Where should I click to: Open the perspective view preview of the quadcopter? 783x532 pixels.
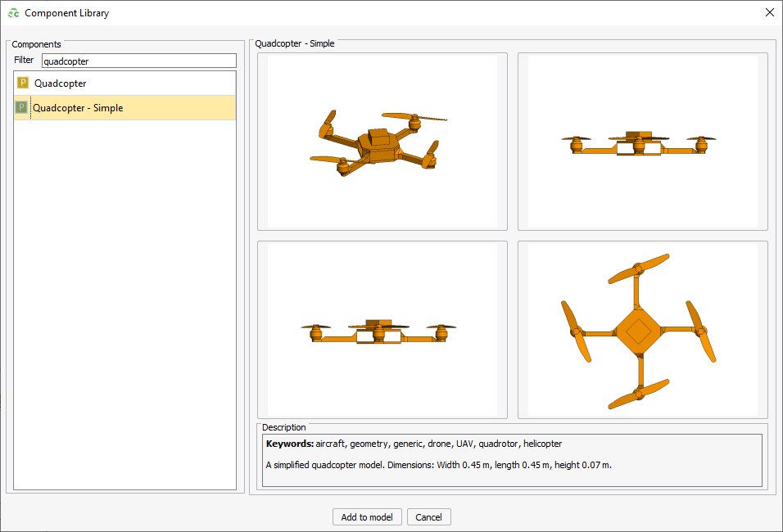click(x=381, y=141)
